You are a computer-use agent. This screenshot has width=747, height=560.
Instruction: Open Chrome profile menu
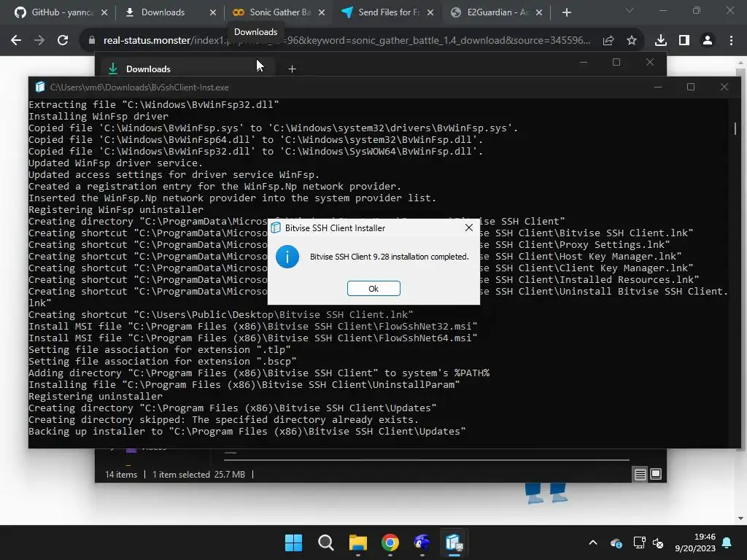point(708,41)
